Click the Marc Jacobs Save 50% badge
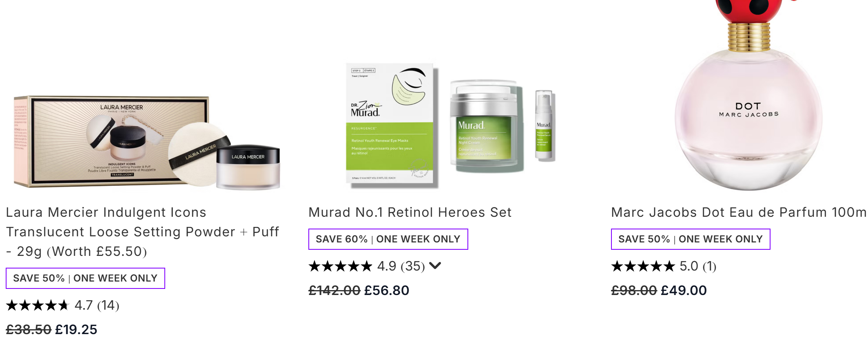The height and width of the screenshot is (339, 868). click(x=691, y=239)
